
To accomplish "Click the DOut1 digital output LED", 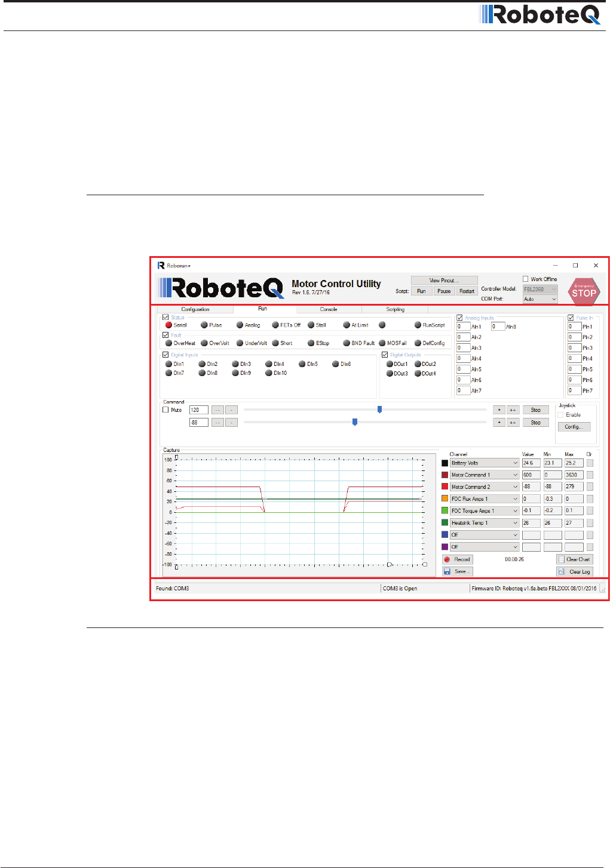I will 390,364.
